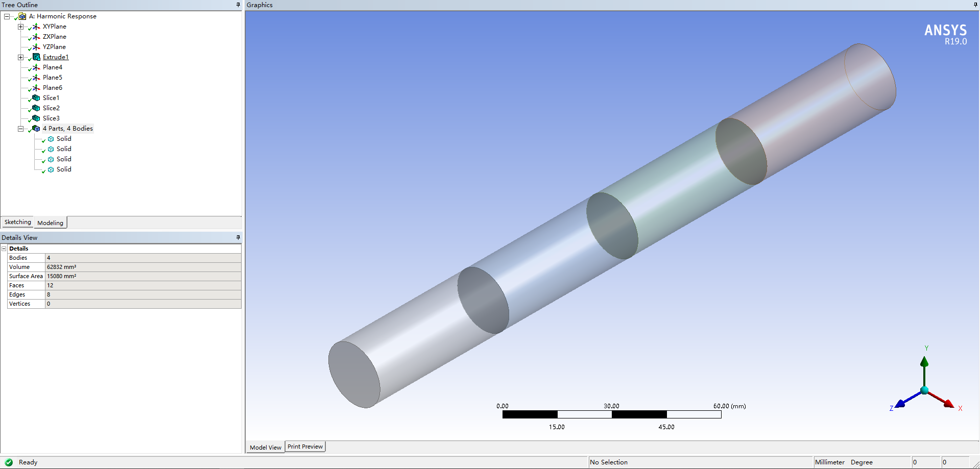The height and width of the screenshot is (469, 980).
Task: Select the Slice2 tree label
Action: 51,108
